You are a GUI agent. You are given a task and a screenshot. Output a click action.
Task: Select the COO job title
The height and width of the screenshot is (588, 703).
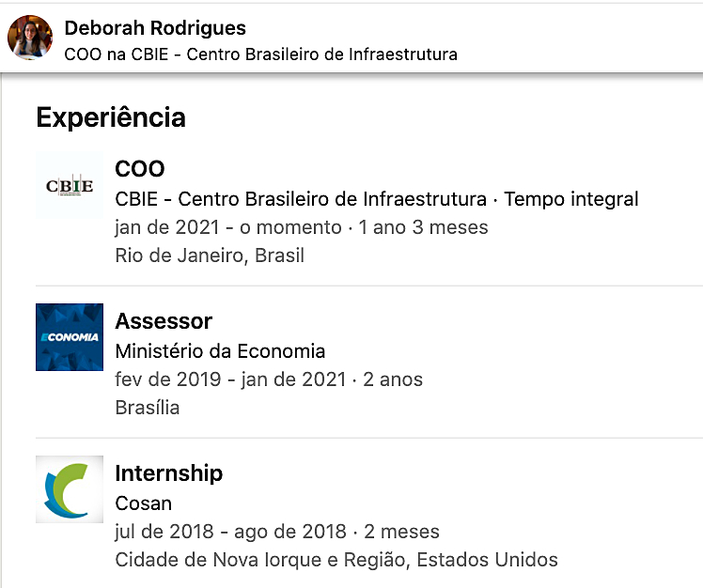point(140,169)
